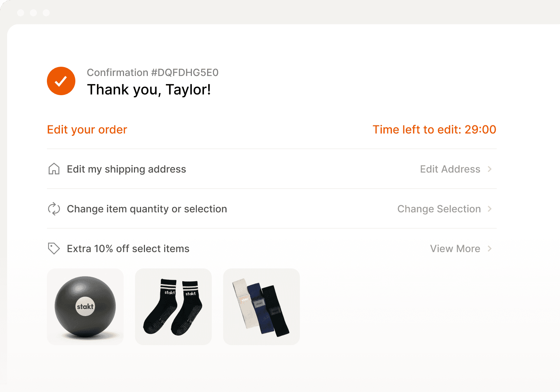Open the resistance bands product thumbnail
This screenshot has width=560, height=392.
[x=262, y=307]
